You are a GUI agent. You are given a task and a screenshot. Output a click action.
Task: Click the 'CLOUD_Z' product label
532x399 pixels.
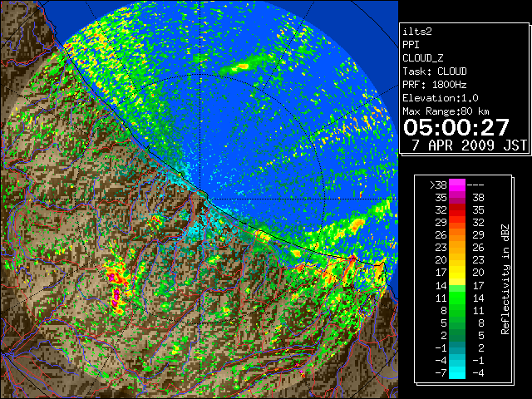[423, 58]
